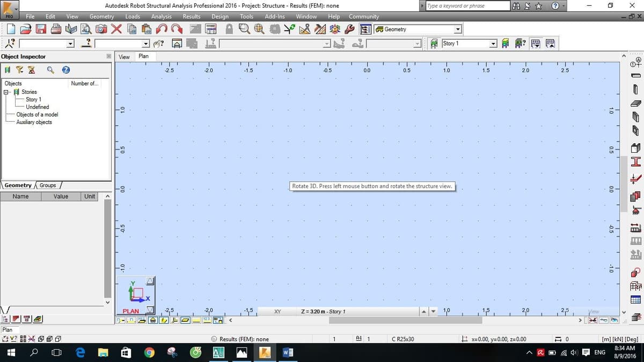
Task: Open the table icon at right toolbar bottom
Action: pos(635,300)
